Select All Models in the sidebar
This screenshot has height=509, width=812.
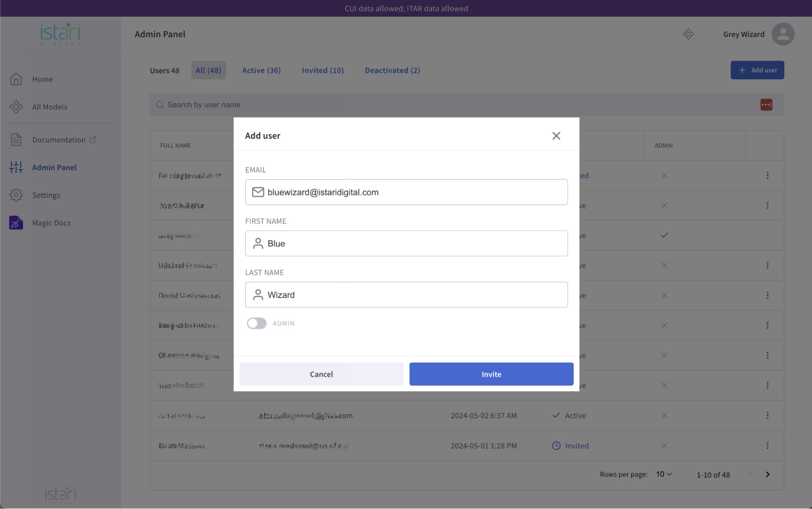(x=49, y=107)
